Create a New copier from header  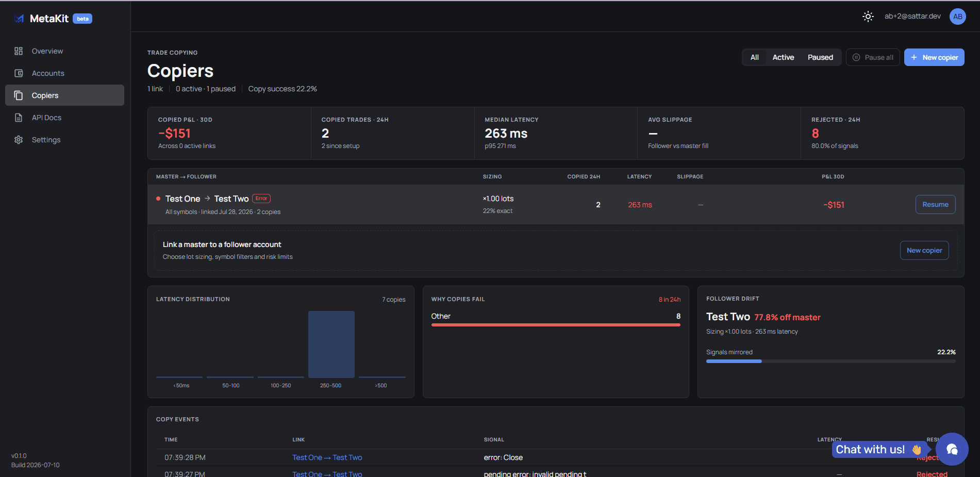click(x=934, y=57)
